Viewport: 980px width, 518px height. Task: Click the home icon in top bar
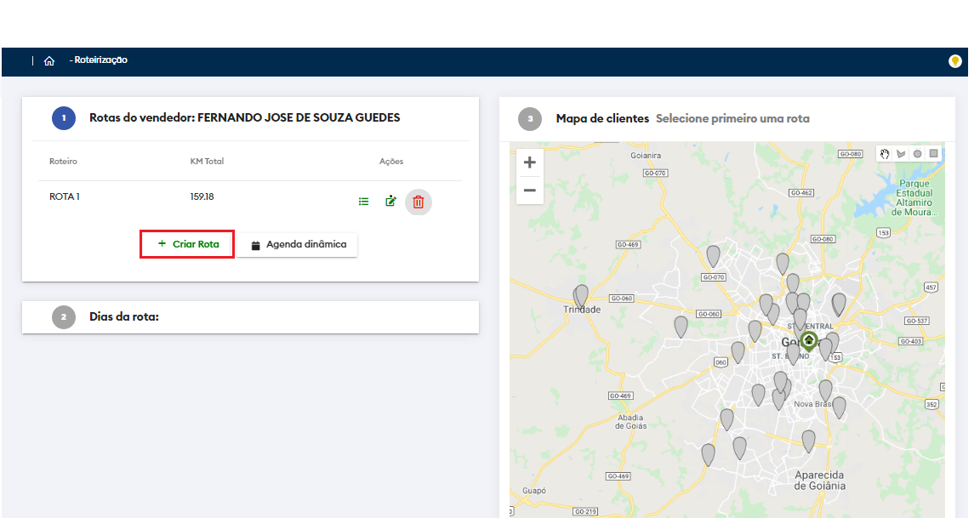49,60
